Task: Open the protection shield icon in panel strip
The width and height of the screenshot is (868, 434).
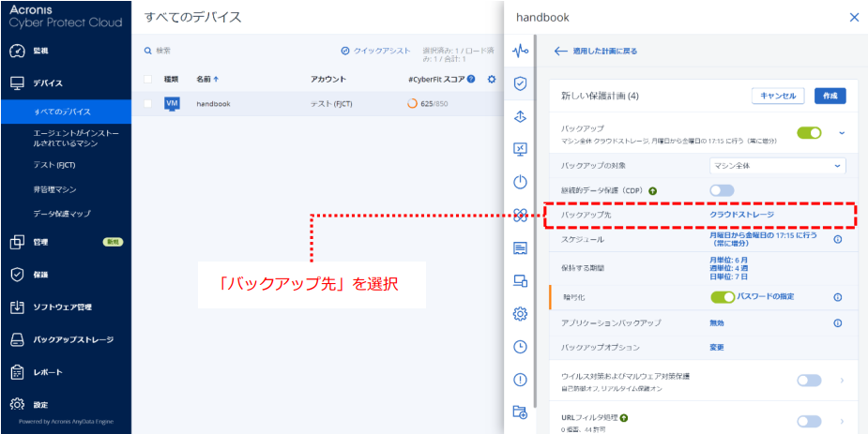Action: coord(520,82)
